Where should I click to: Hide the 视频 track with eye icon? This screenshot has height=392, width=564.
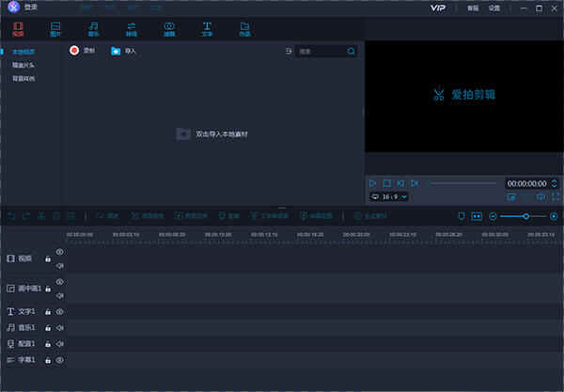[59, 252]
